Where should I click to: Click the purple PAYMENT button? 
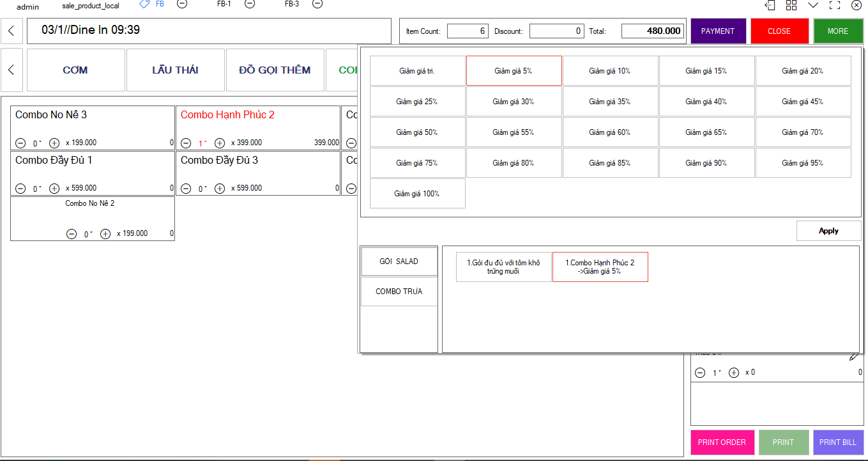coord(718,31)
